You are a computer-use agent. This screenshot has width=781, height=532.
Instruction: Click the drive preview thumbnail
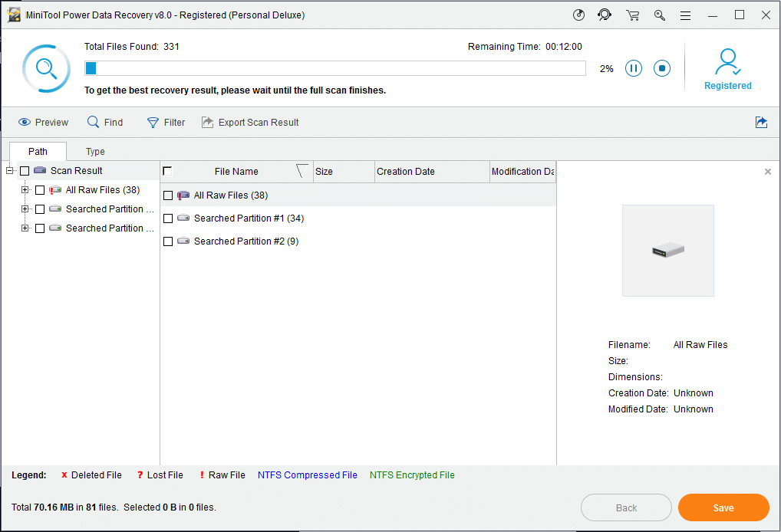click(x=668, y=251)
